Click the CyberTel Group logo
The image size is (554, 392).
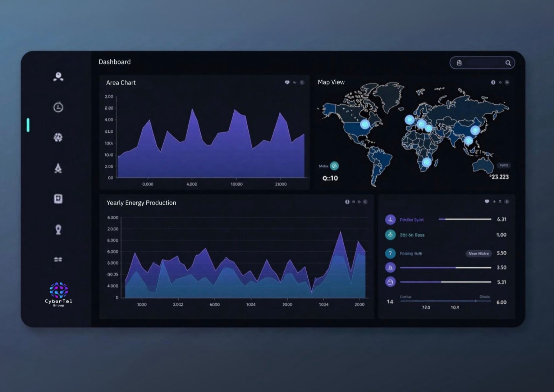click(58, 293)
